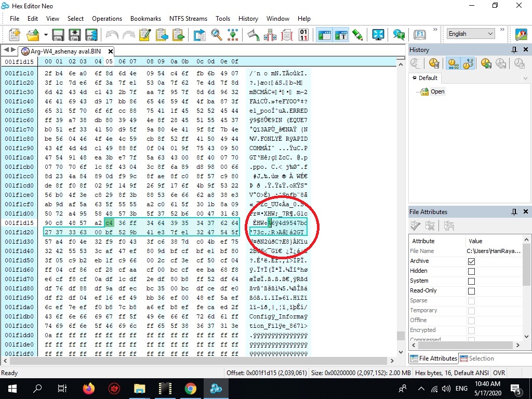Click the OVR mode indicator in status bar

point(499,373)
